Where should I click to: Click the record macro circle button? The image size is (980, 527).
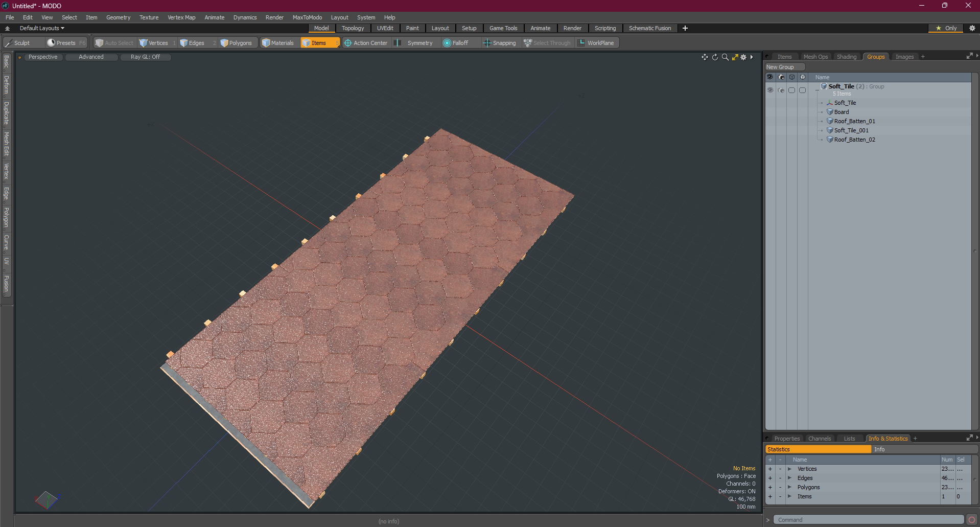[971, 520]
